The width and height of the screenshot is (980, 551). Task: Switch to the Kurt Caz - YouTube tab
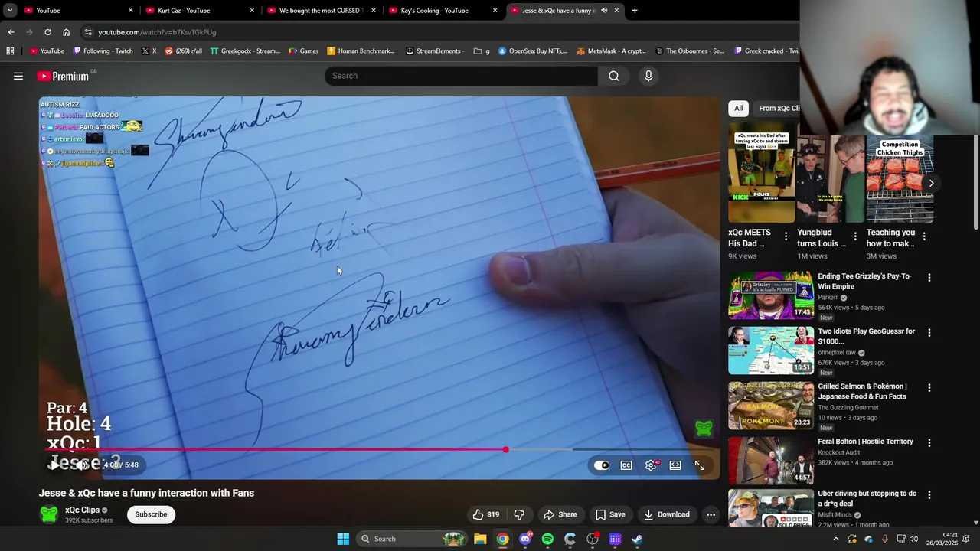pyautogui.click(x=201, y=11)
